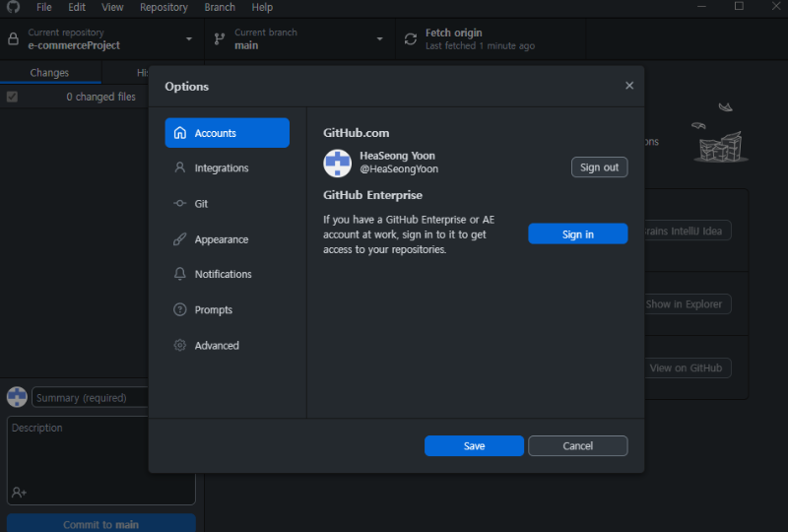
Task: Maximize the GitHub Desktop window
Action: coord(739,7)
